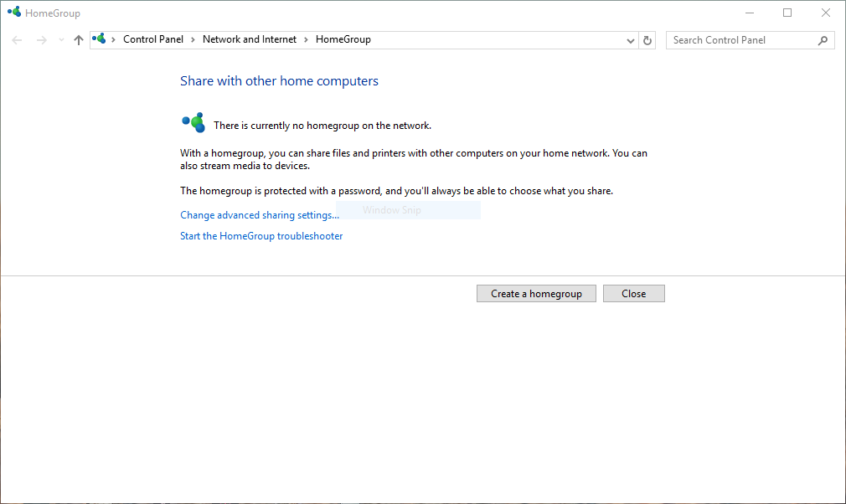
Task: Click the large HomeGroup spheres icon
Action: click(193, 122)
